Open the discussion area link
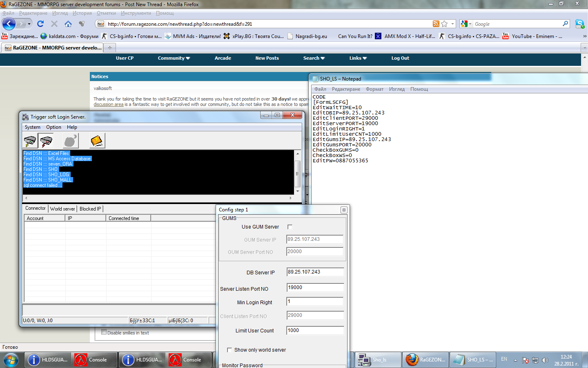This screenshot has width=588, height=368. (108, 104)
